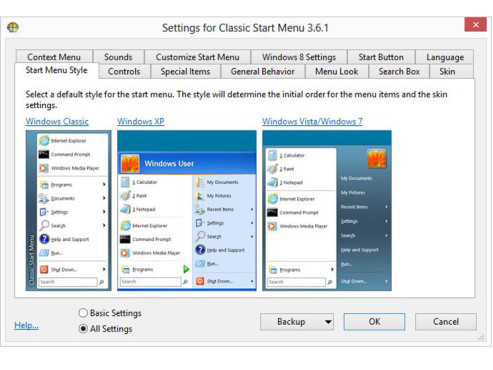Select the All Settings radio button
This screenshot has width=493, height=370.
(x=83, y=329)
